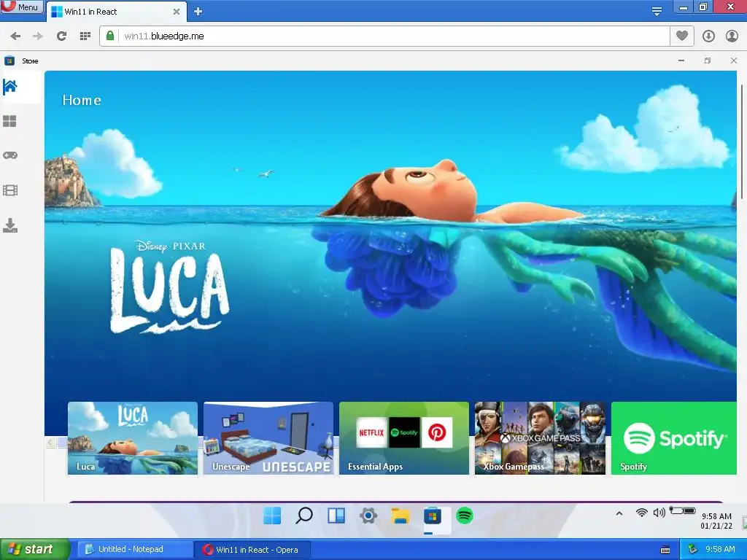Click the Wi-Fi icon in Win11 tray
Image resolution: width=747 pixels, height=560 pixels.
(642, 513)
